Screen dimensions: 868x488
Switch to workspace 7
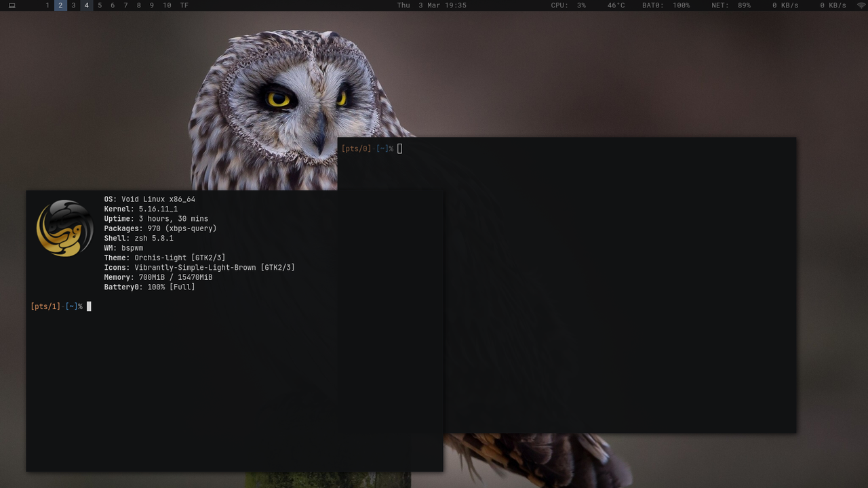click(125, 5)
